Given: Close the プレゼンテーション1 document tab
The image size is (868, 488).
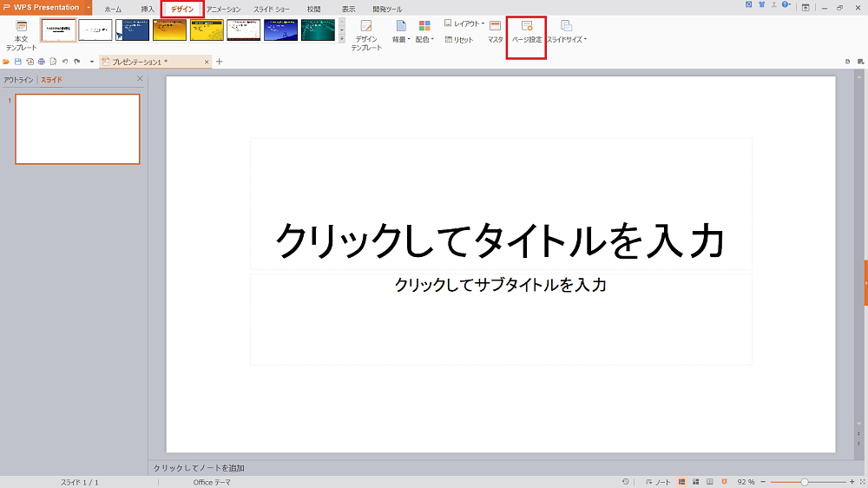Looking at the screenshot, I should pos(207,62).
